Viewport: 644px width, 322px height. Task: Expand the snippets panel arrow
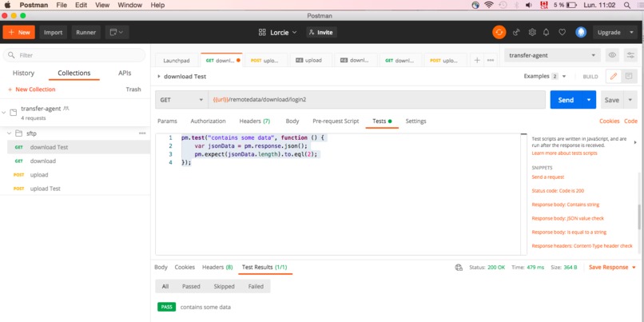tap(635, 142)
